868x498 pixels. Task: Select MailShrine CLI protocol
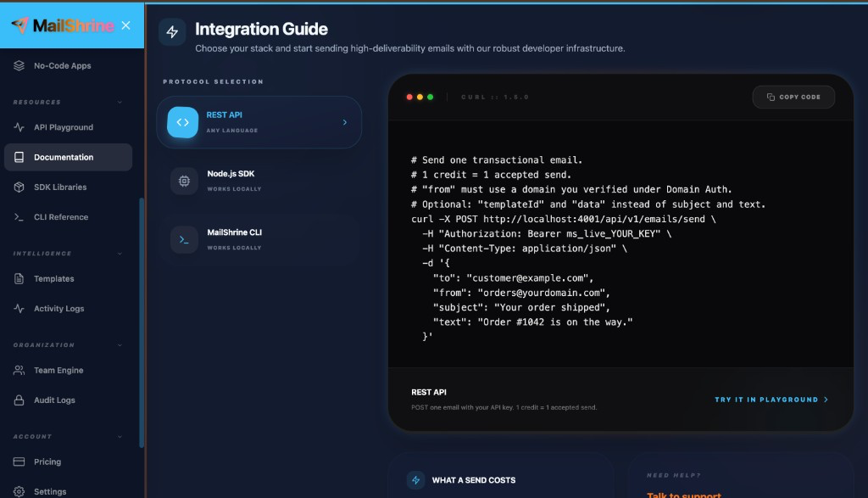coord(259,240)
